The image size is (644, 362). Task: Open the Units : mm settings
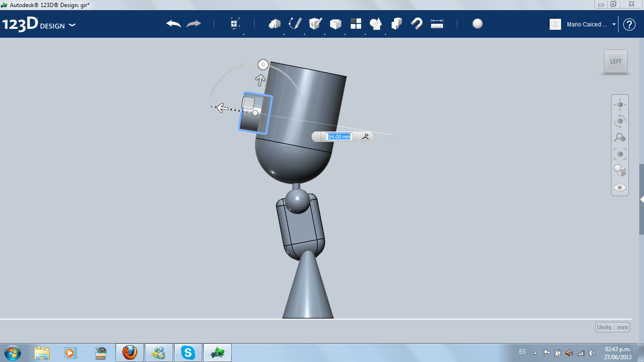pyautogui.click(x=612, y=327)
